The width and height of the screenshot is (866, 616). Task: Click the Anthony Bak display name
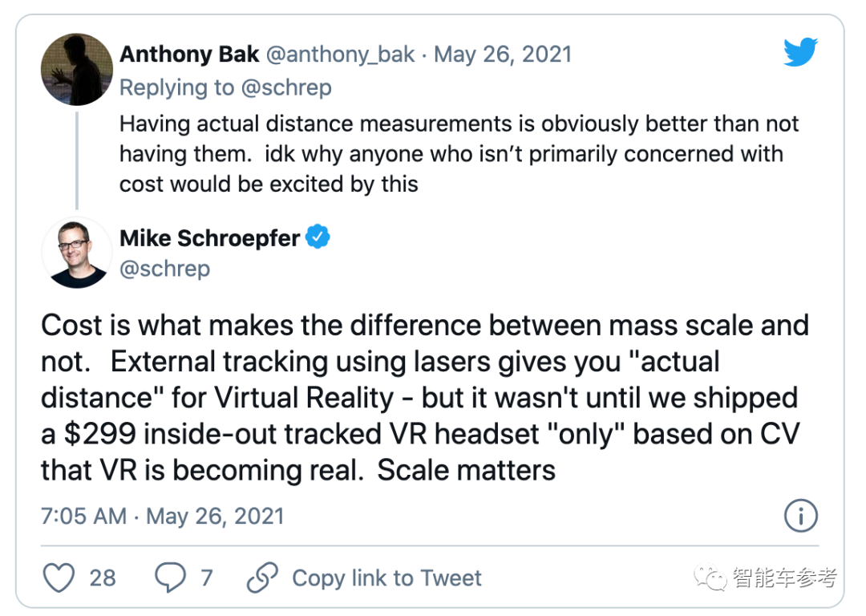[x=189, y=55]
